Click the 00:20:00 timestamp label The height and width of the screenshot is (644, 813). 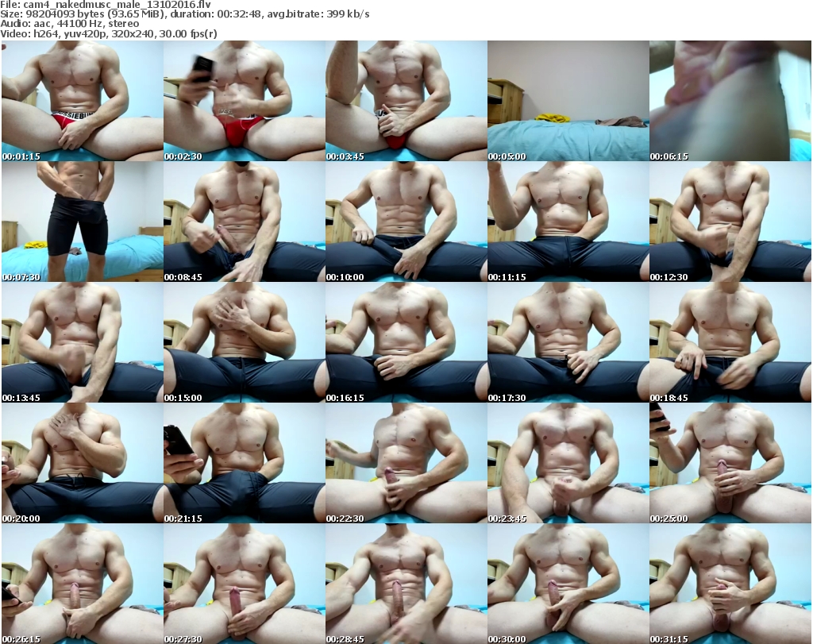click(21, 519)
